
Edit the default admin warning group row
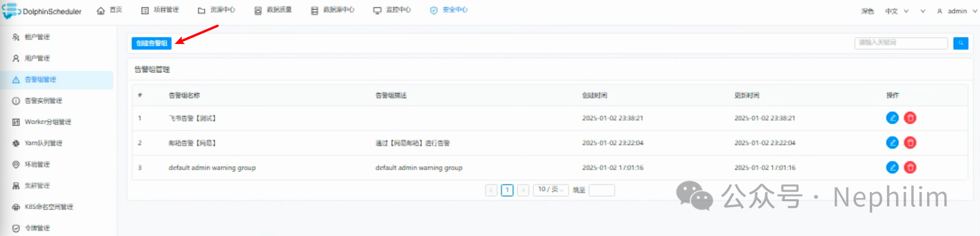coord(892,167)
